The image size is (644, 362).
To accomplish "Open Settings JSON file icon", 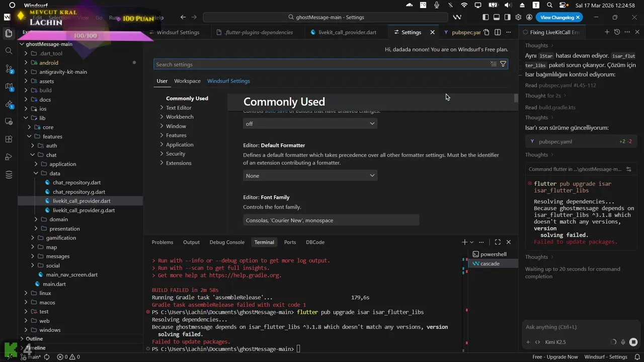I will pos(487,32).
